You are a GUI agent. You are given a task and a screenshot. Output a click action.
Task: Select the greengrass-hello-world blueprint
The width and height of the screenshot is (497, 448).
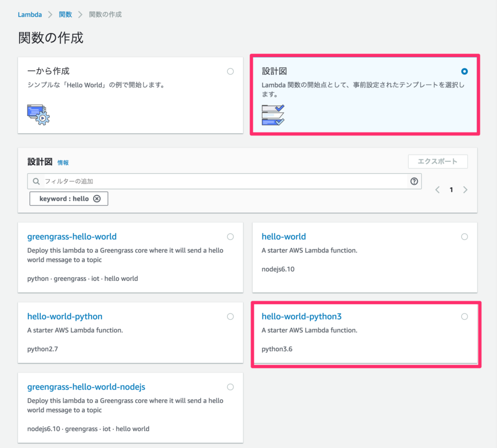(x=230, y=236)
